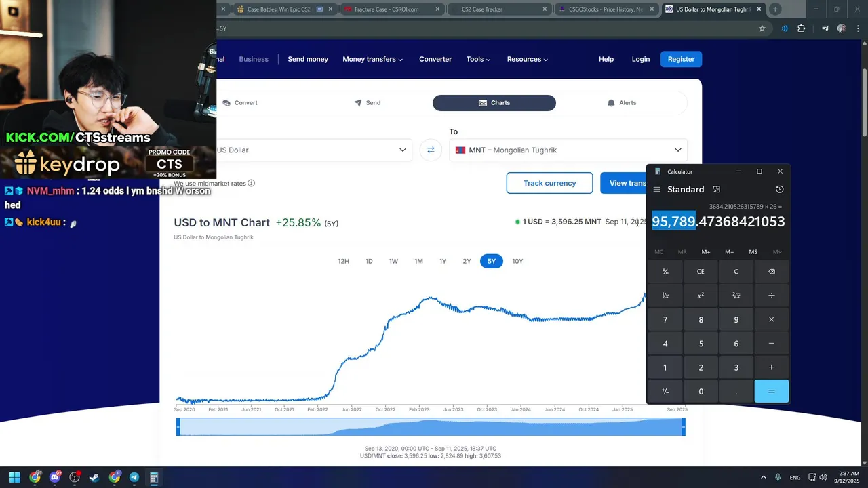The width and height of the screenshot is (868, 488).
Task: Click the browser profile avatar
Action: (842, 28)
